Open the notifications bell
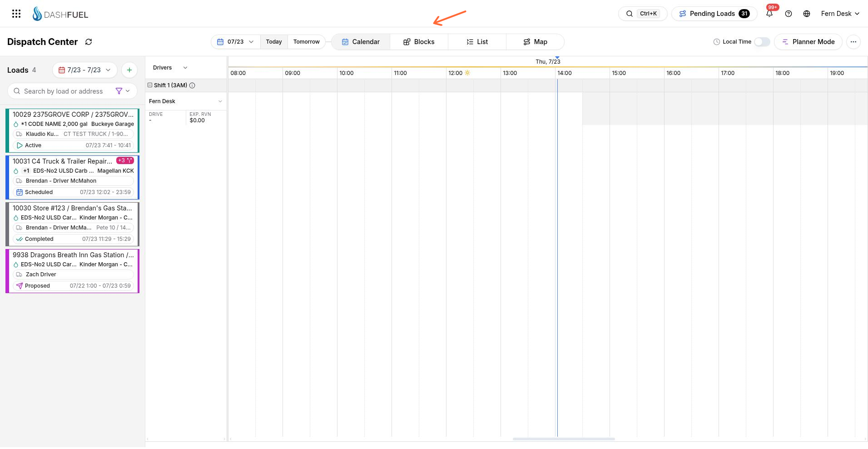 769,14
